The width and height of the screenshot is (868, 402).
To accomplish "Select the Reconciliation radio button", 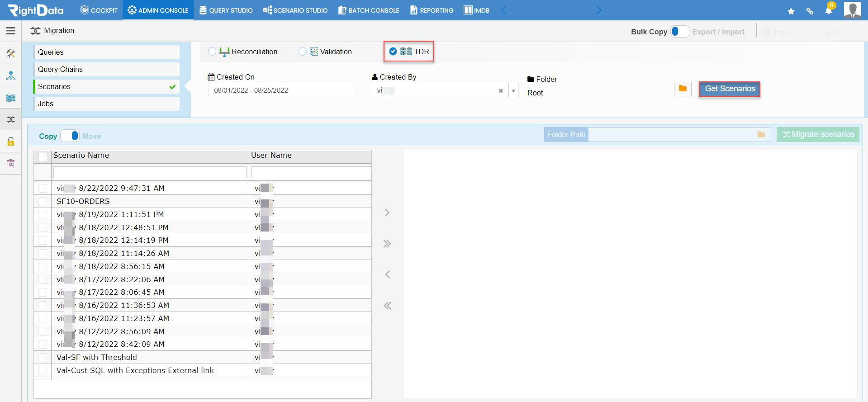I will pos(212,52).
